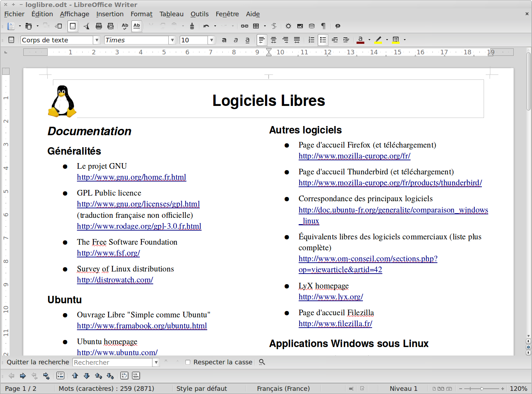Open Print Preview icon

click(110, 26)
